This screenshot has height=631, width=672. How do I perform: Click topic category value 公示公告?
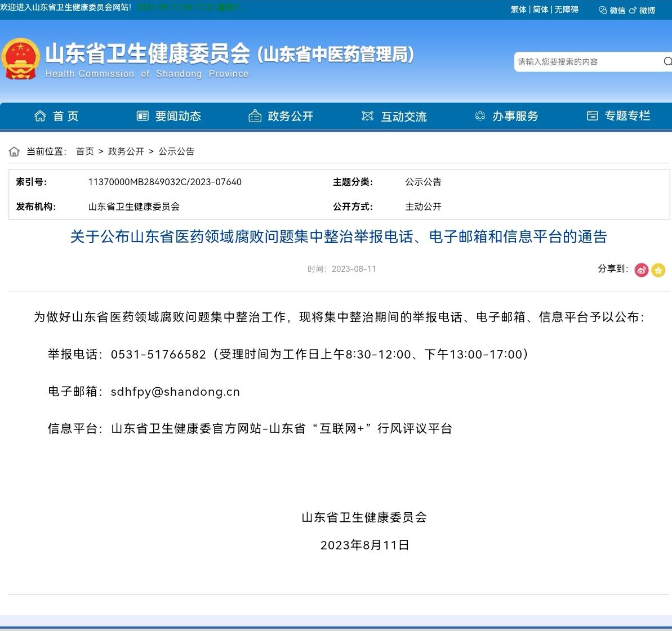pos(424,182)
